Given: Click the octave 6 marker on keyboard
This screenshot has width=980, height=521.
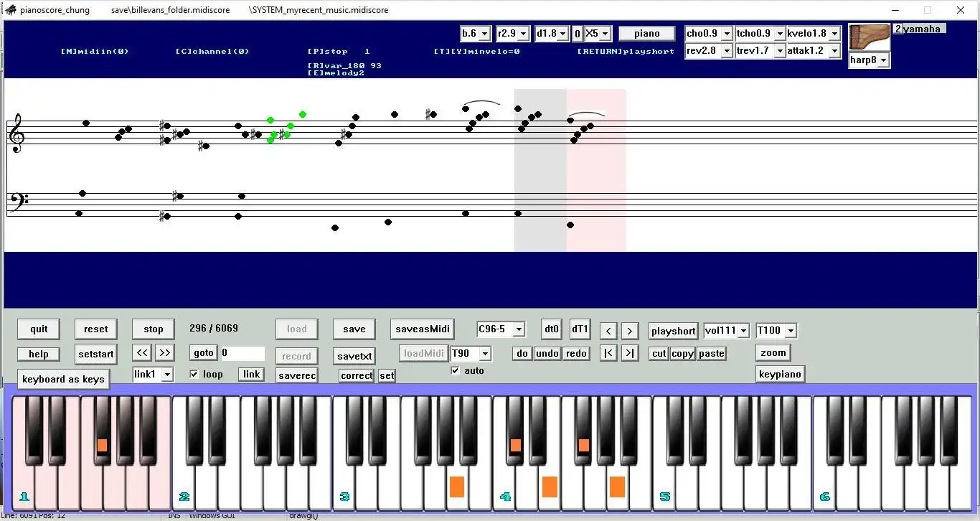Looking at the screenshot, I should coord(825,497).
